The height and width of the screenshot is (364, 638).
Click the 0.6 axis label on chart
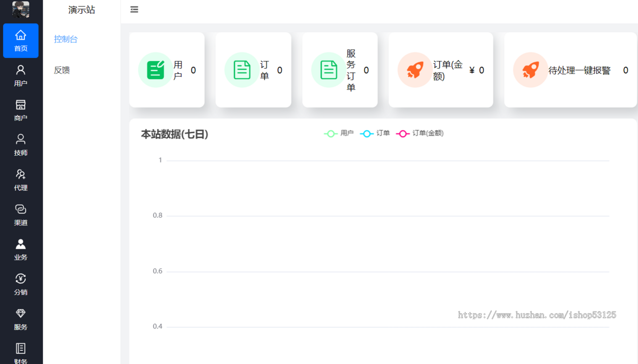pos(157,271)
